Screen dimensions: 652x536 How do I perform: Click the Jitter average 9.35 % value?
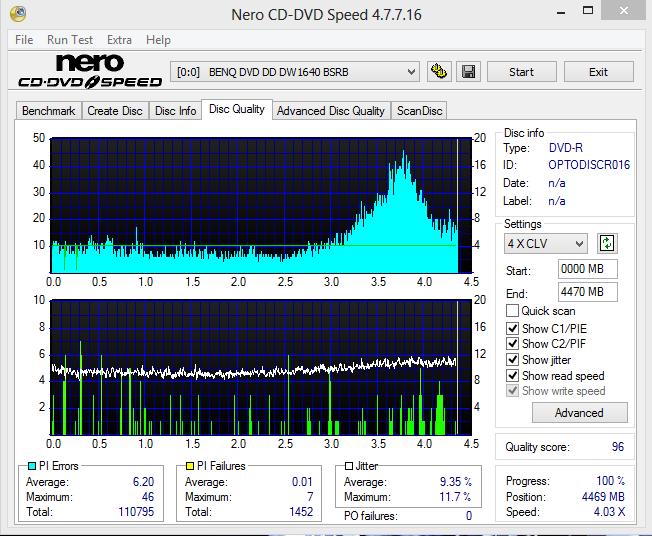(456, 482)
